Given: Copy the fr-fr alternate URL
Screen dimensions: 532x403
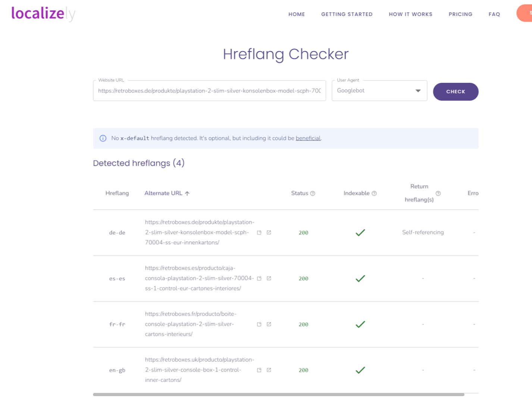Looking at the screenshot, I should tap(259, 324).
